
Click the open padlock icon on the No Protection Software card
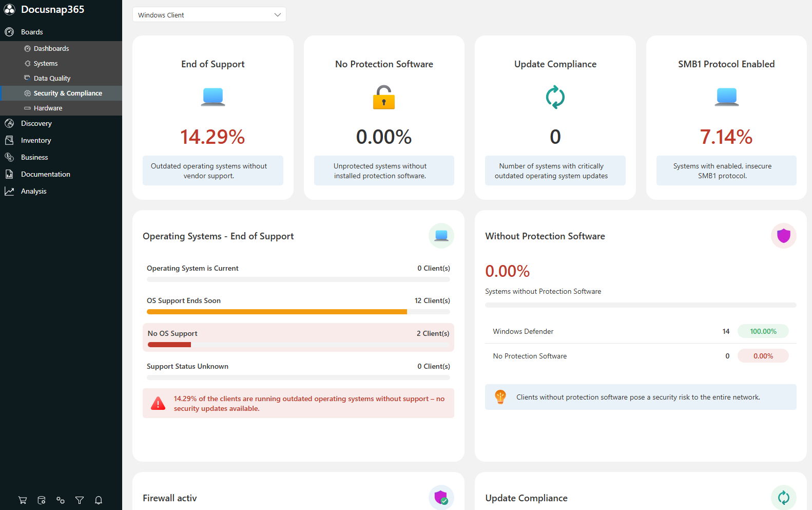coord(384,97)
